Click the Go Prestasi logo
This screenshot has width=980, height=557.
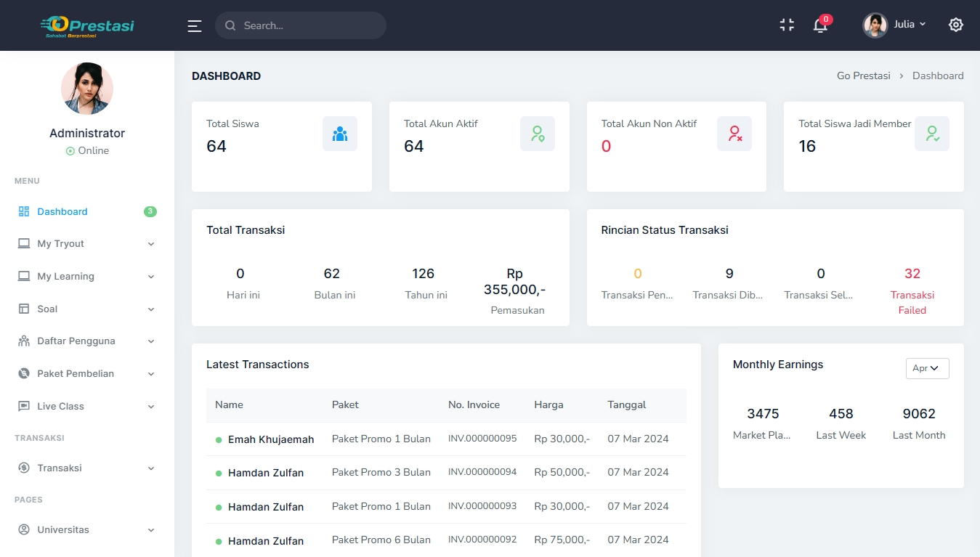[87, 25]
